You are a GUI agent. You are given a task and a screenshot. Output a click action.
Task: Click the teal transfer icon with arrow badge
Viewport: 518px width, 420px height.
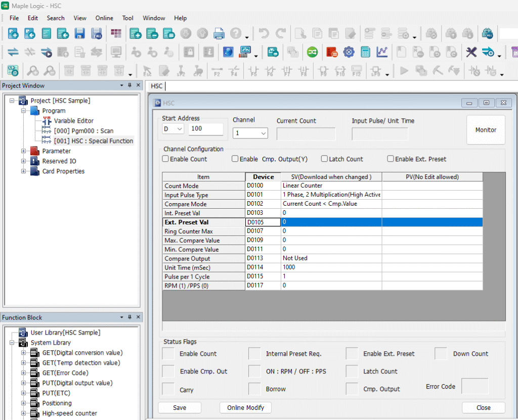273,52
